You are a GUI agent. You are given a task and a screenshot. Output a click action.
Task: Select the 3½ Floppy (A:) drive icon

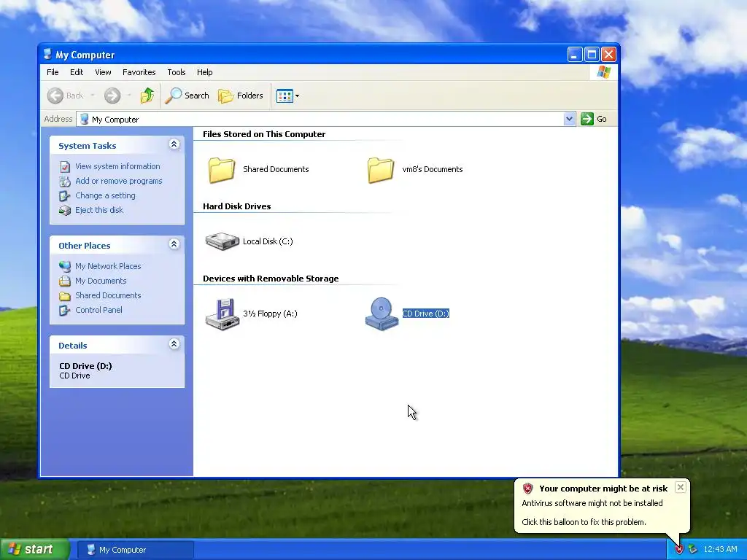pos(222,314)
